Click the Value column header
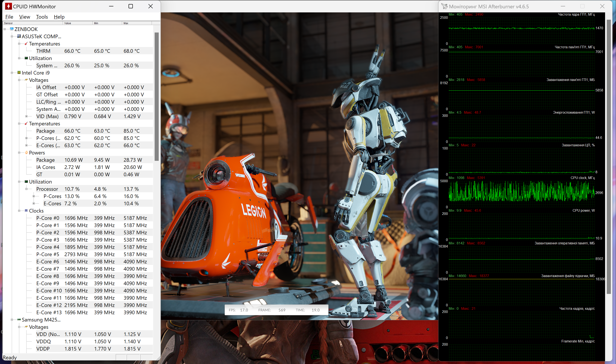616x364 pixels. [77, 23]
